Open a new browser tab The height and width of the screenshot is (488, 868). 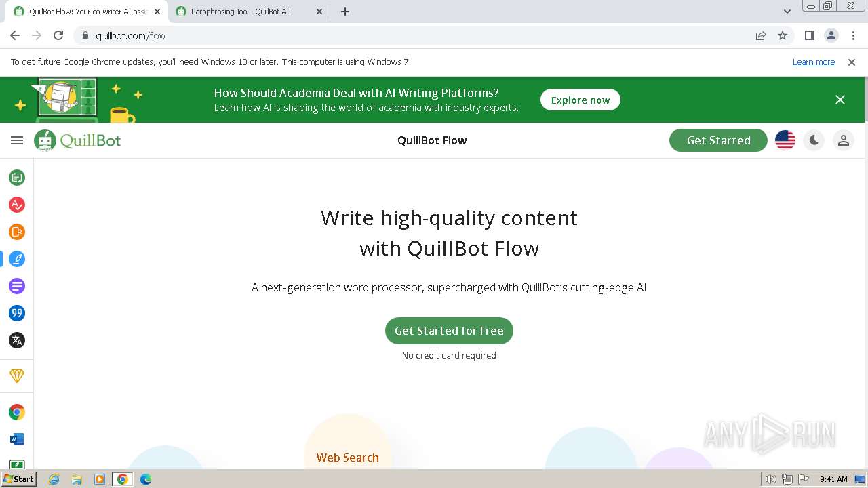[x=345, y=12]
